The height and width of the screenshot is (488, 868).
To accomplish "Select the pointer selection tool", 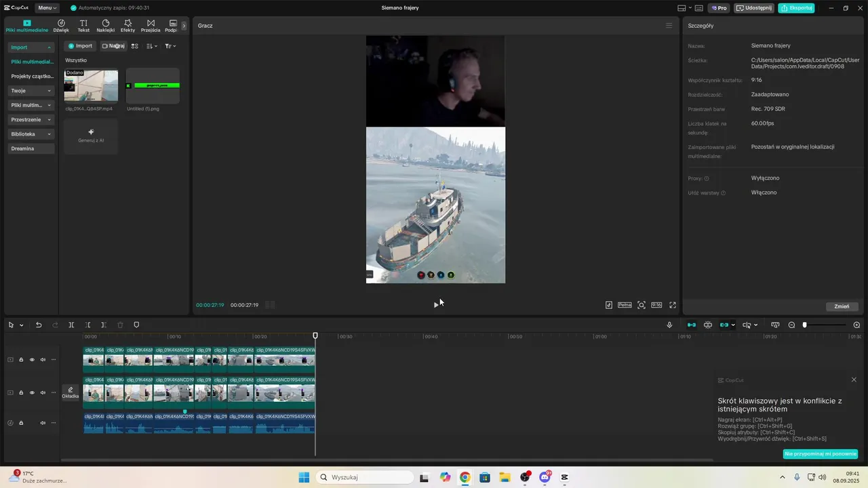I will tap(11, 325).
